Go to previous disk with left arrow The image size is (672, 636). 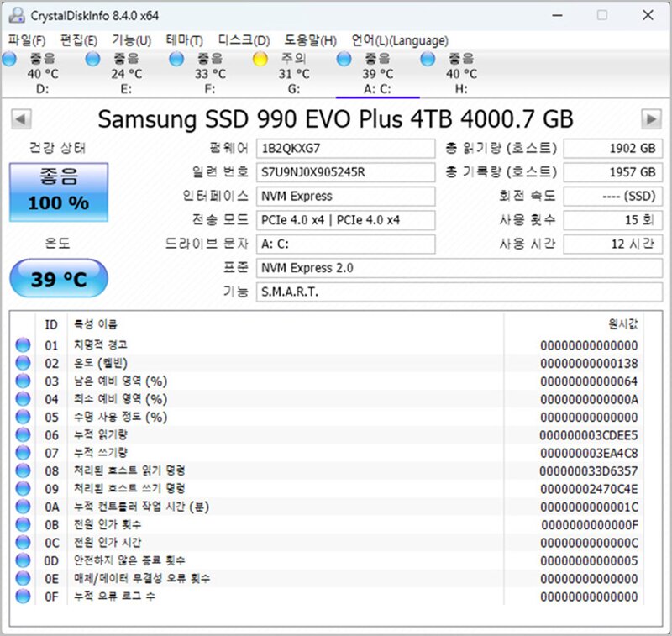21,118
